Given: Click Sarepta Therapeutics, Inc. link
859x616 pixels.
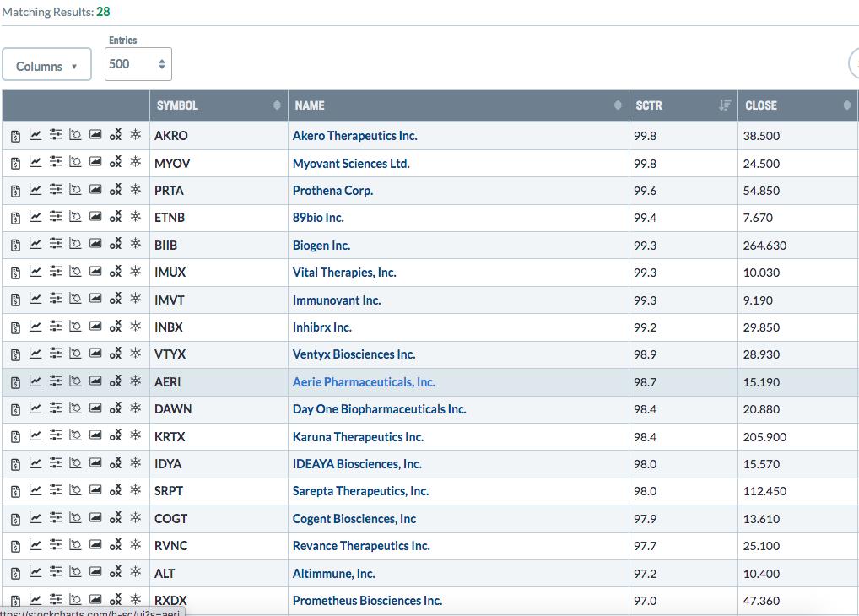Looking at the screenshot, I should 360,491.
